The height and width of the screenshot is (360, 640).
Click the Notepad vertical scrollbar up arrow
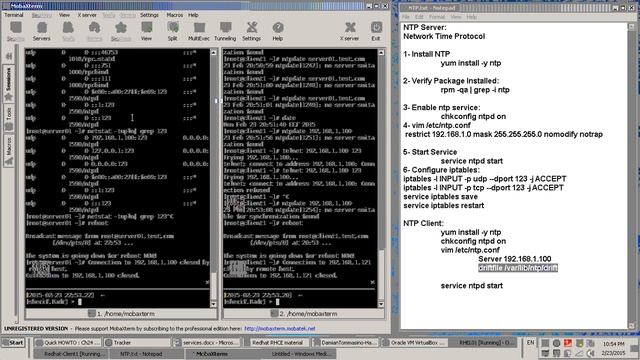tap(631, 27)
